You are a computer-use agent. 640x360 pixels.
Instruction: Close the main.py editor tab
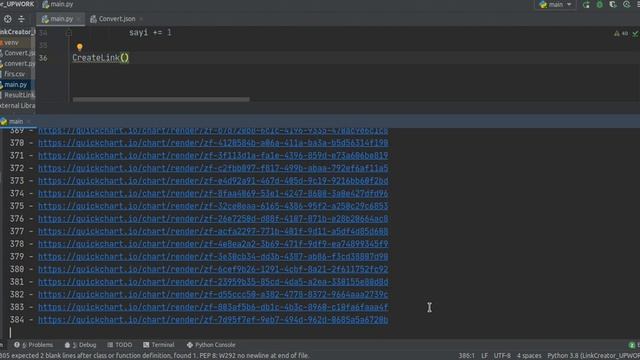pyautogui.click(x=78, y=19)
